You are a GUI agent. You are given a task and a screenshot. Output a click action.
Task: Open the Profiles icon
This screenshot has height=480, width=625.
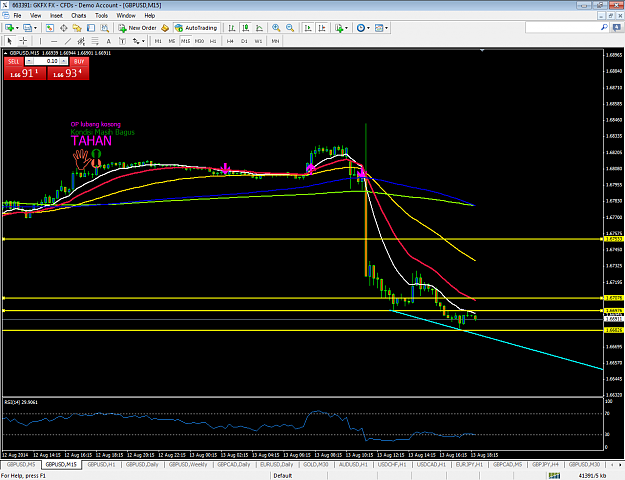27,28
